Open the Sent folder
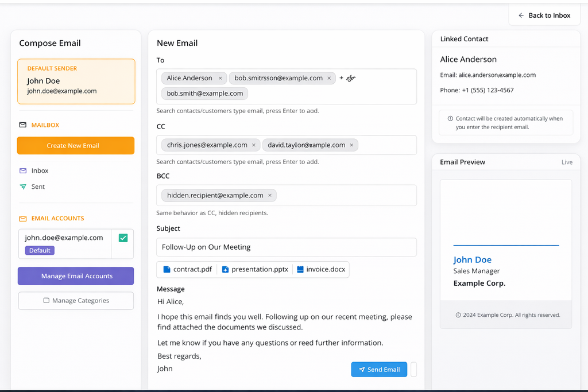The width and height of the screenshot is (588, 392). tap(37, 187)
